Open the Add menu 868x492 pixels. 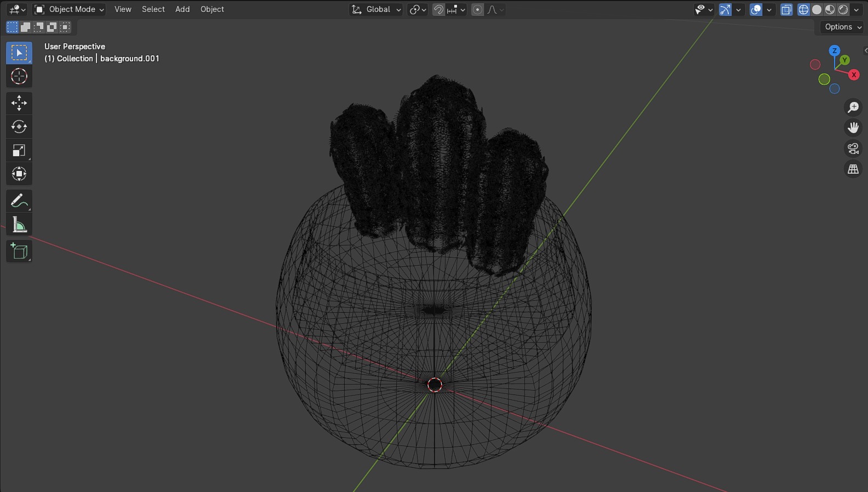tap(182, 9)
